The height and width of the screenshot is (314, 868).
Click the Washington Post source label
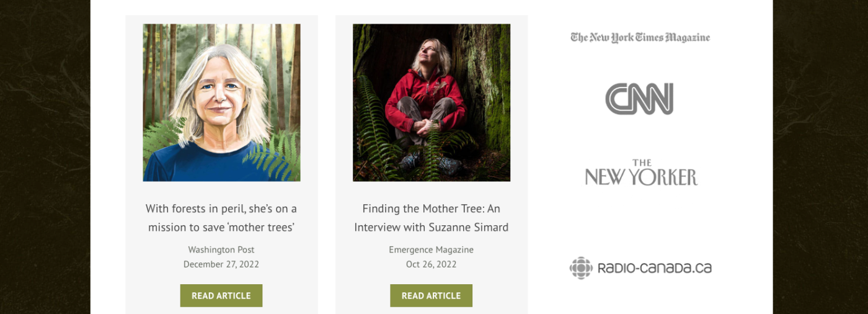[x=221, y=249]
